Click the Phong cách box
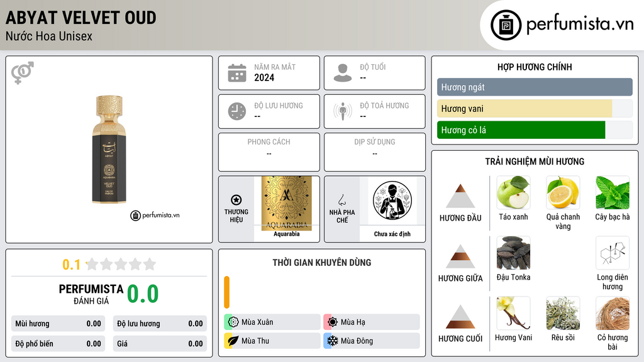 click(269, 152)
